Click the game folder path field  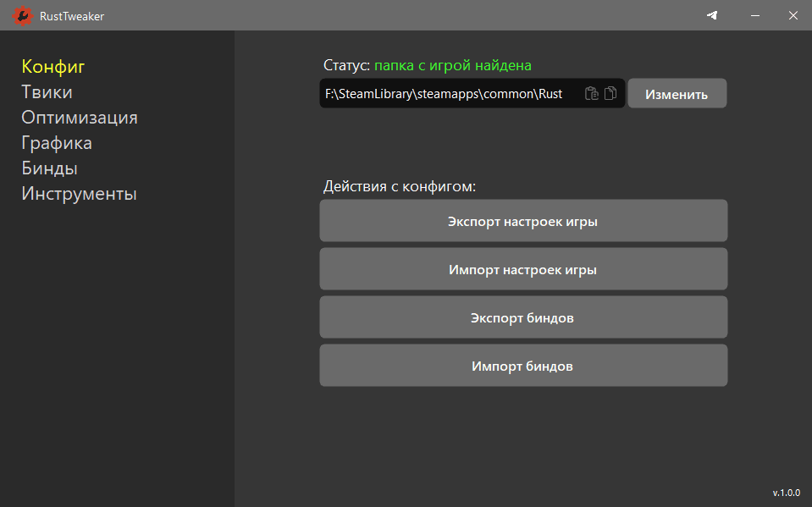coord(445,94)
